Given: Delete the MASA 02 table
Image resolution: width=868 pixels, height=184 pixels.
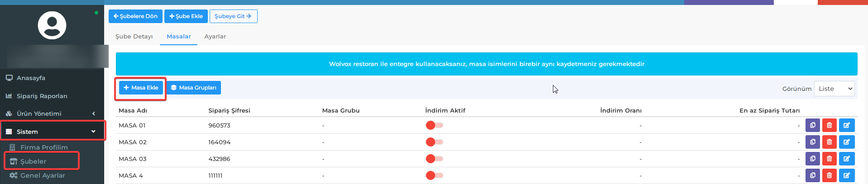Looking at the screenshot, I should point(829,142).
